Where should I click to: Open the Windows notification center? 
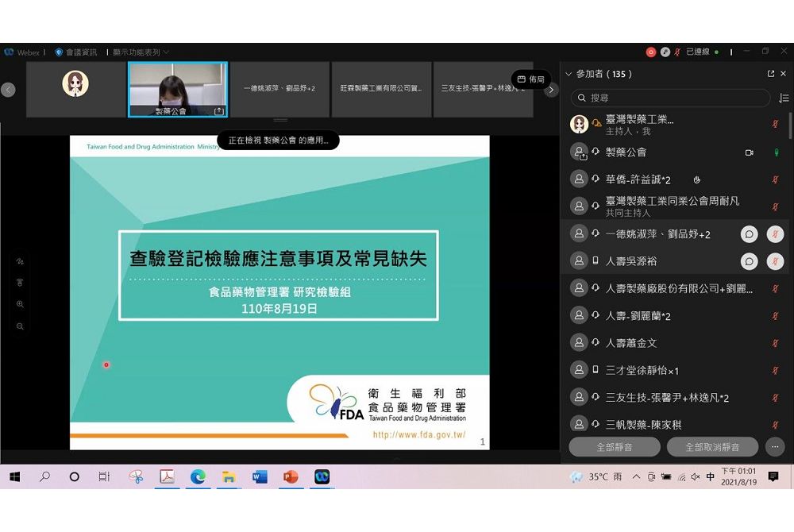773,477
